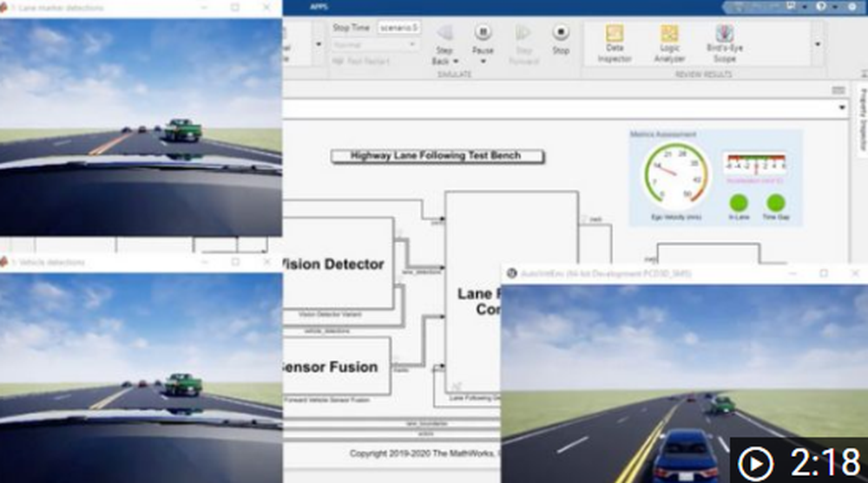Viewport: 868px width, 483px height.
Task: Expand the gallery arrow left of Stop Time
Action: [x=319, y=44]
